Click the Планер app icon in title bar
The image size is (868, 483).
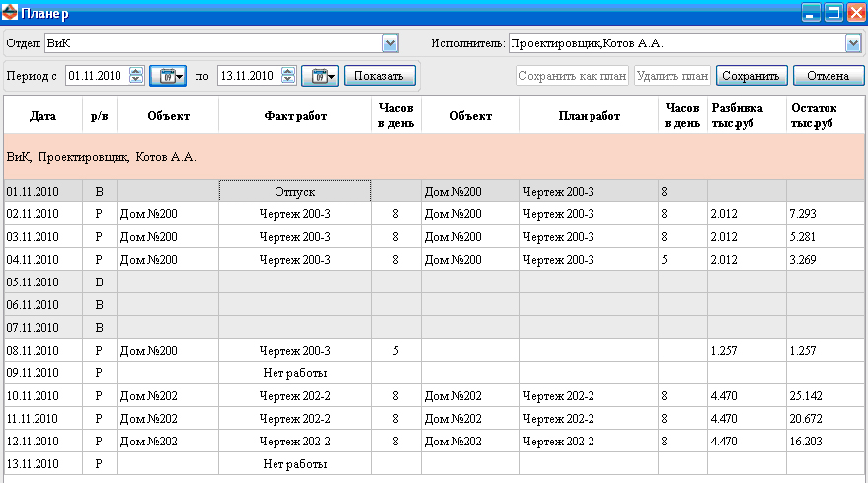11,13
